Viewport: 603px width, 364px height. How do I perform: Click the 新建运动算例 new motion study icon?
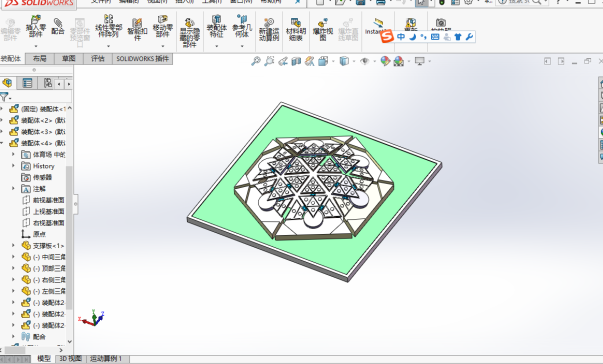coord(269,29)
